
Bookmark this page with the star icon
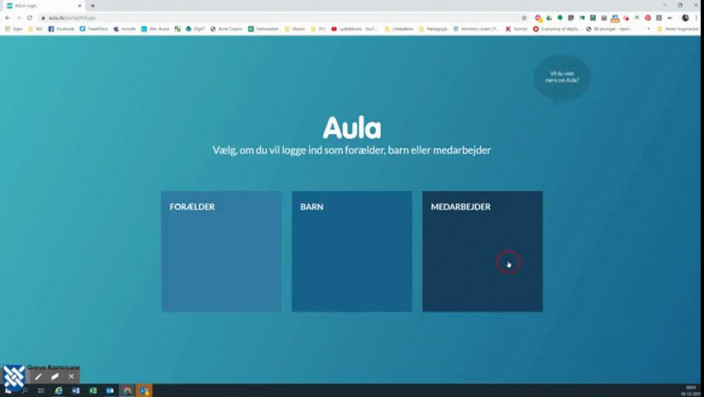tap(524, 18)
